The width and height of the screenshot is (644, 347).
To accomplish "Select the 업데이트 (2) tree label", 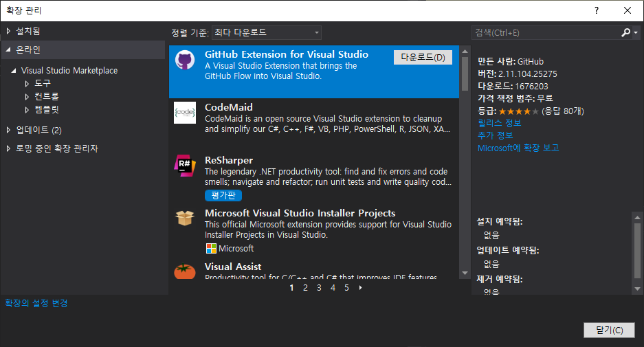I will [38, 130].
